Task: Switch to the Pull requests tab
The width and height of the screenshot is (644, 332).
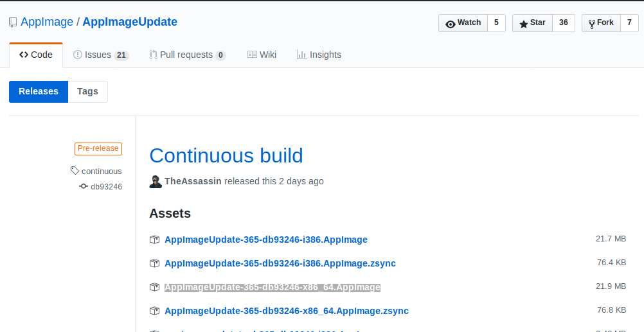Action: click(x=187, y=55)
